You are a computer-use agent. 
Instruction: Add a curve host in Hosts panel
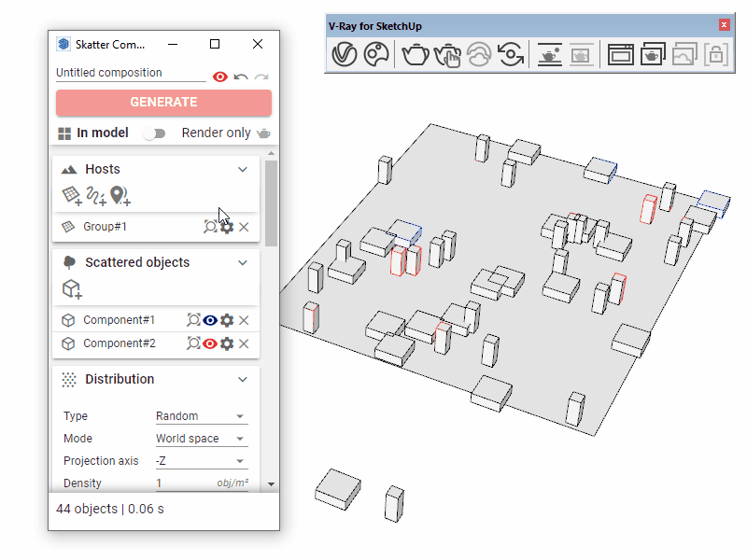tap(95, 195)
